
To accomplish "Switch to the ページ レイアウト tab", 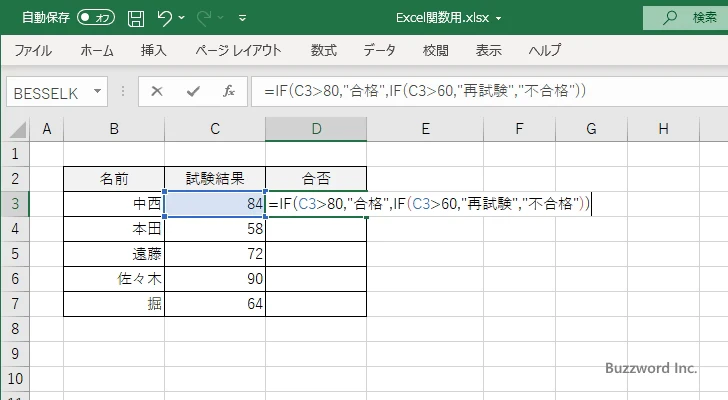I will point(238,50).
